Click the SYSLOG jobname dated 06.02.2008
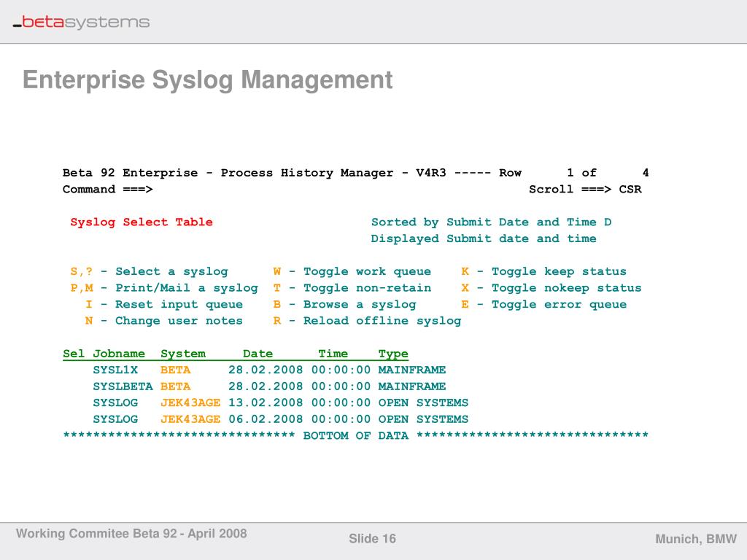Viewport: 747px width, 560px height. click(x=115, y=419)
